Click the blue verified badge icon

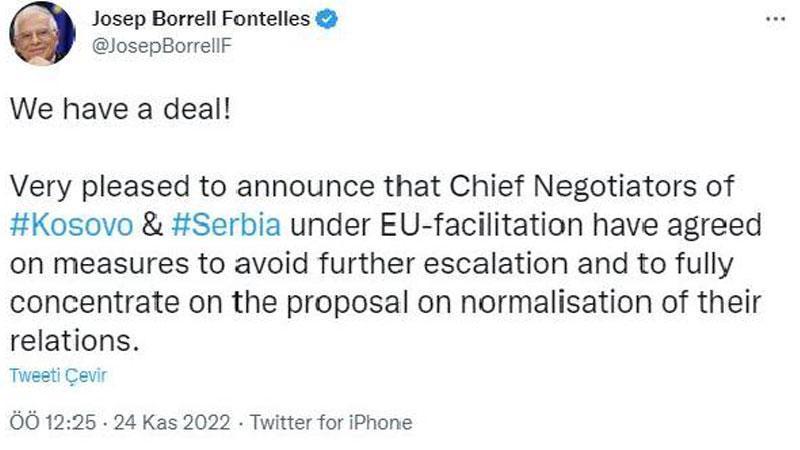point(325,18)
